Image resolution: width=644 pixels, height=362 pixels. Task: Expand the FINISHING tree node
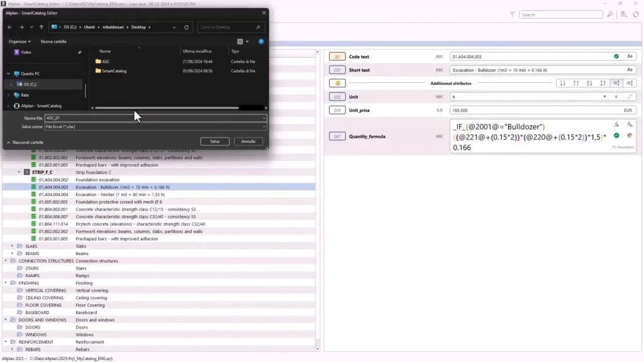tap(5, 283)
